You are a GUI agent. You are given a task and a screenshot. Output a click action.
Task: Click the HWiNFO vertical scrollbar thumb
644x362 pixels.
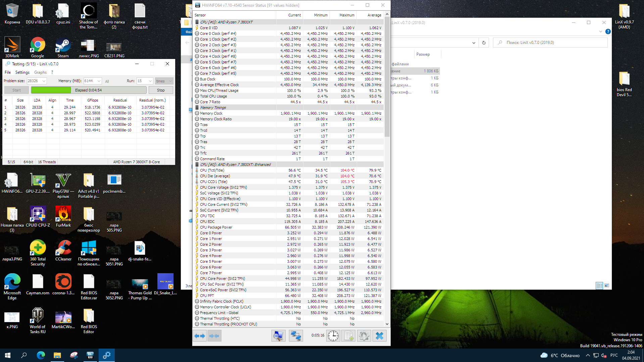[387, 77]
